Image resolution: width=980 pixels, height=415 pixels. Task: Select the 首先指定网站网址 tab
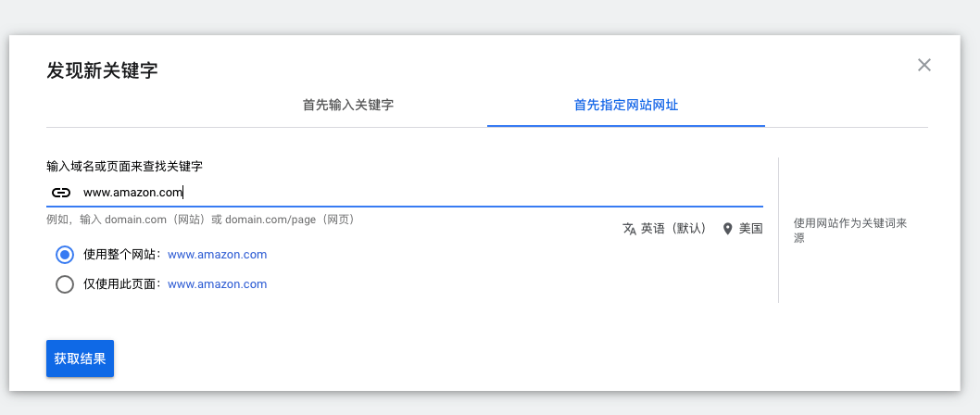coord(626,105)
